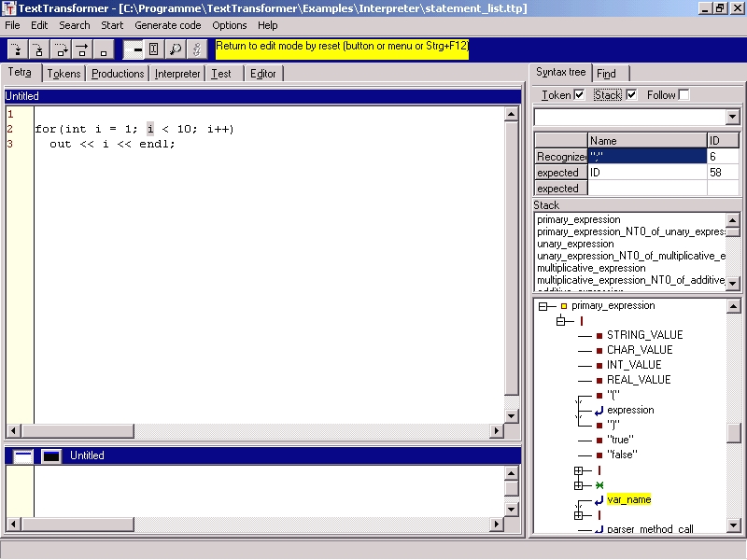Click multiplicative_expression in the Stack list

coord(591,269)
